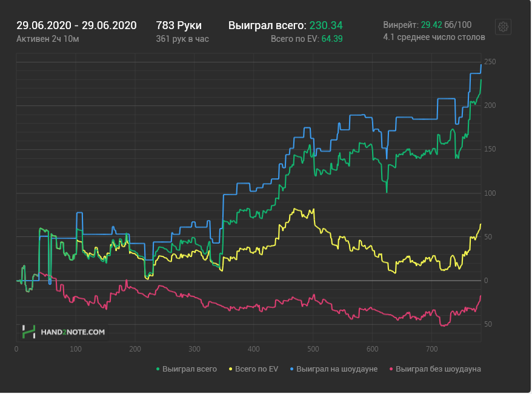The width and height of the screenshot is (532, 394).
Task: Toggle the yellow 'Всего по EV' legend entry
Action: (254, 369)
